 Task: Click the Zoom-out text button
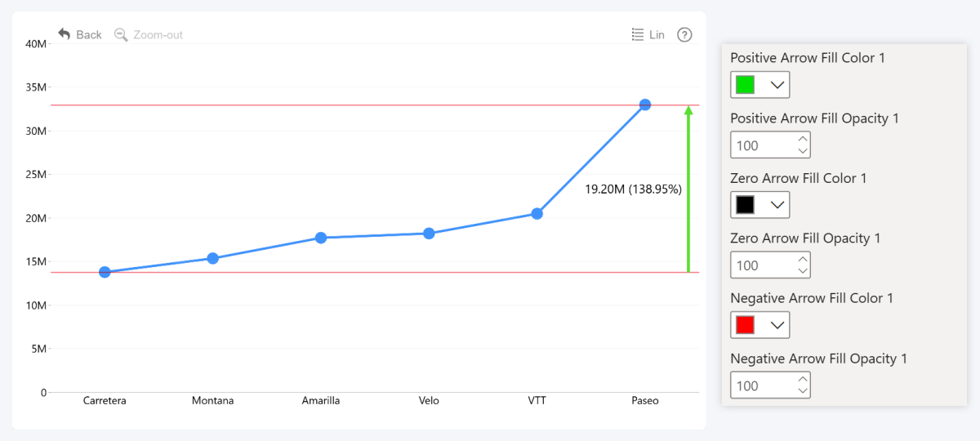tap(158, 34)
